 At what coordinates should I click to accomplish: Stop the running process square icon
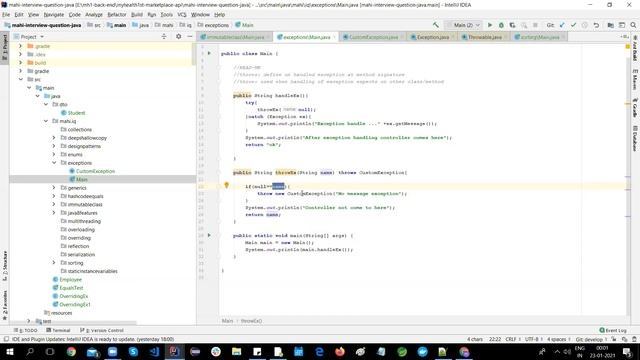point(535,25)
